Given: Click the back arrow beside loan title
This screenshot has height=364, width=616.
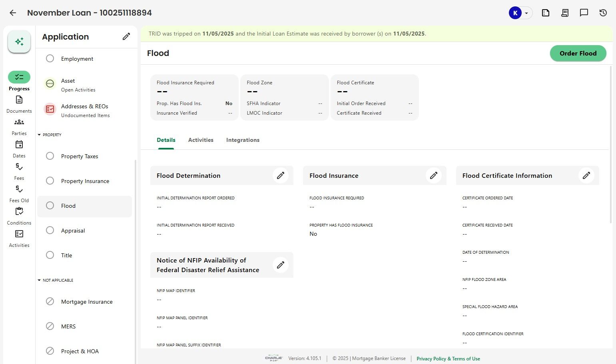Looking at the screenshot, I should click(13, 13).
